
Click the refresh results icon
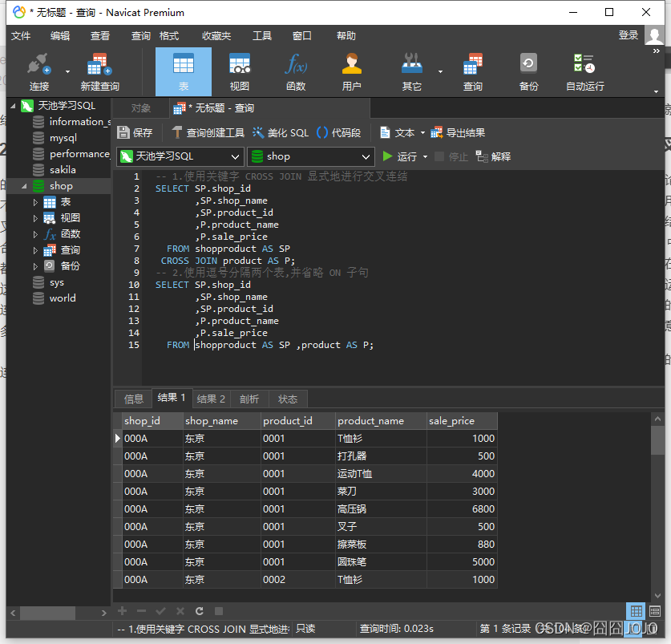(200, 611)
